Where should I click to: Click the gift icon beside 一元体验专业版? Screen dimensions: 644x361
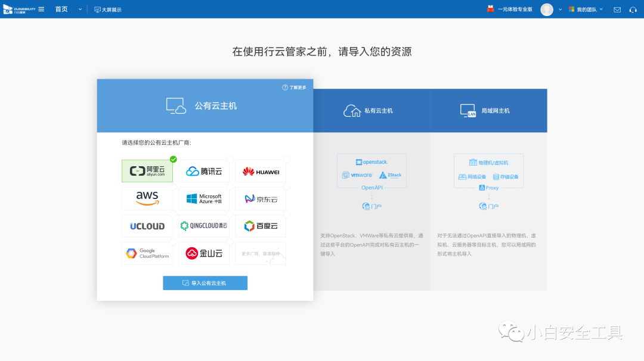tap(490, 8)
